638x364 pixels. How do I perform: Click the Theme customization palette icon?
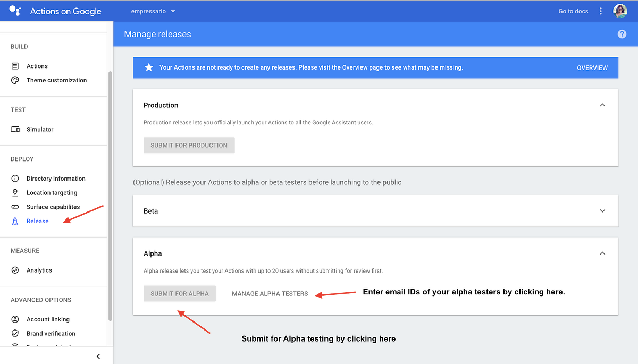tap(15, 80)
